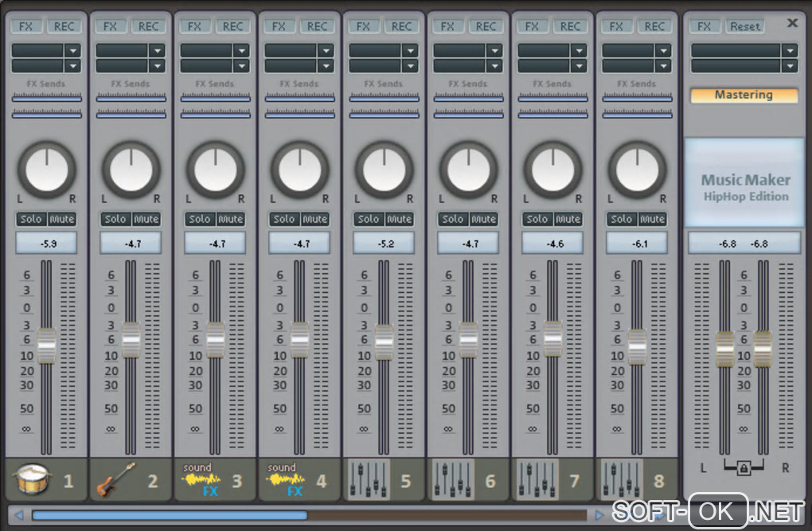812x531 pixels.
Task: Click channel 8 volume value field -6.1
Action: [x=638, y=243]
